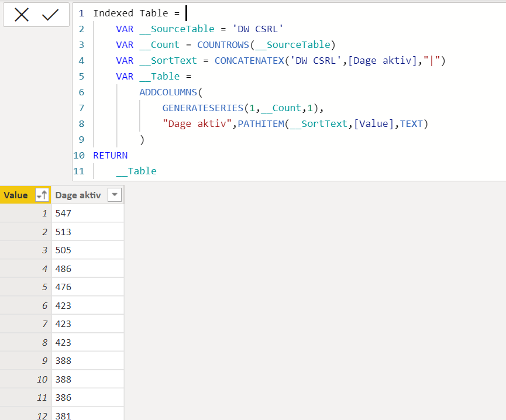The image size is (506, 420).
Task: Select cell with value 547
Action: point(88,214)
